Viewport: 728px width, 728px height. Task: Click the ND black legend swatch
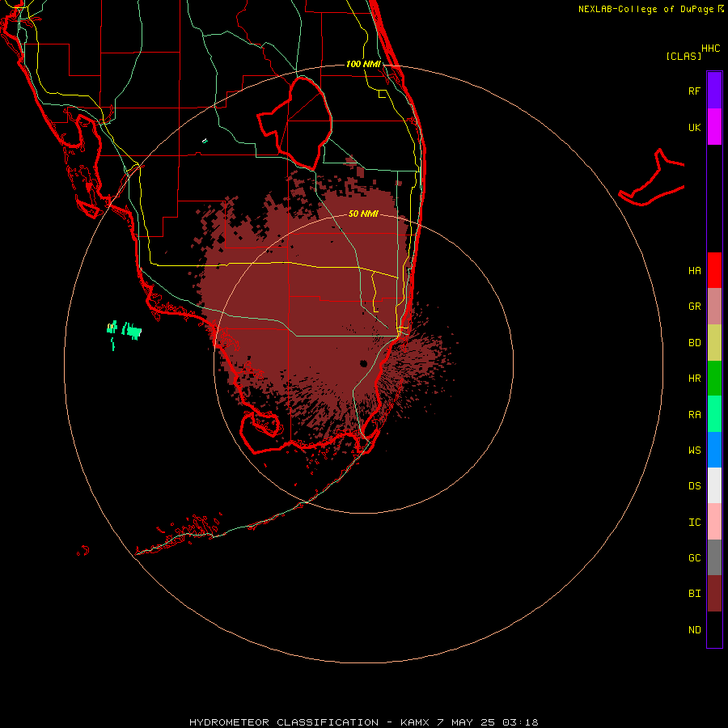pyautogui.click(x=714, y=629)
